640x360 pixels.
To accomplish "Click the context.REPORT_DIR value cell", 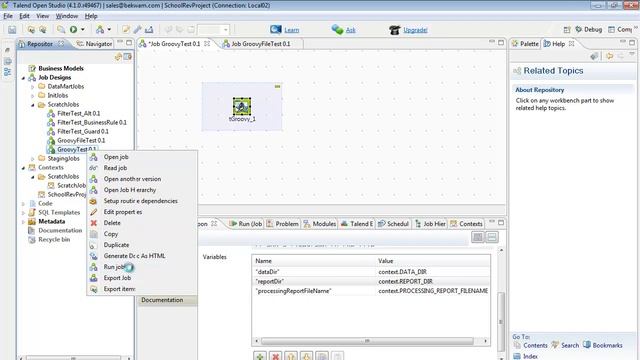I will tap(432, 281).
